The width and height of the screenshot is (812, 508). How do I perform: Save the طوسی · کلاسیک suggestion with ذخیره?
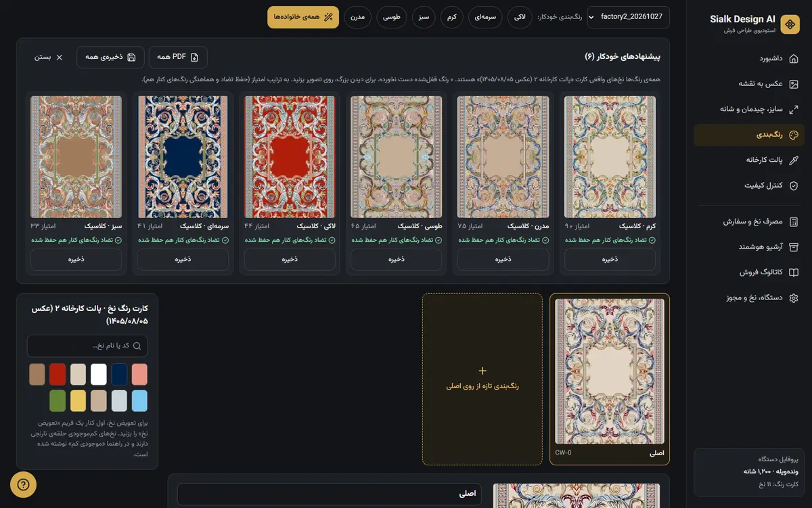(x=397, y=259)
